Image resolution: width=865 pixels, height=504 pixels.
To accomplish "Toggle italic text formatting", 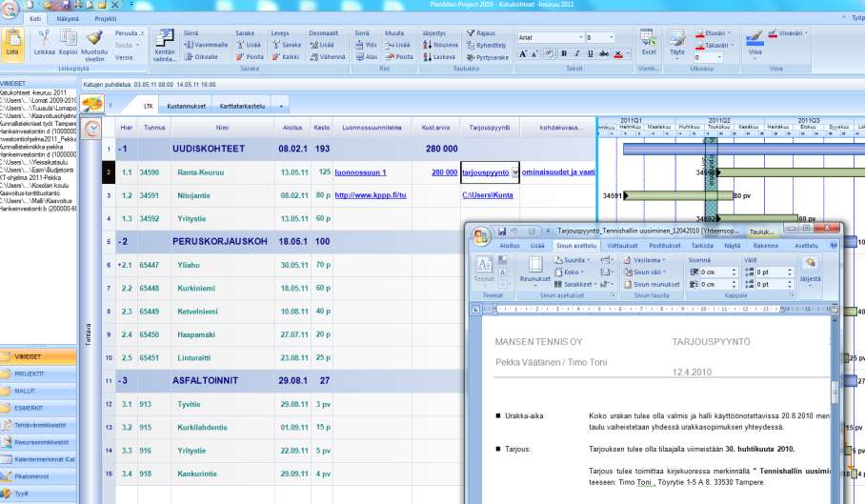I will pos(577,54).
